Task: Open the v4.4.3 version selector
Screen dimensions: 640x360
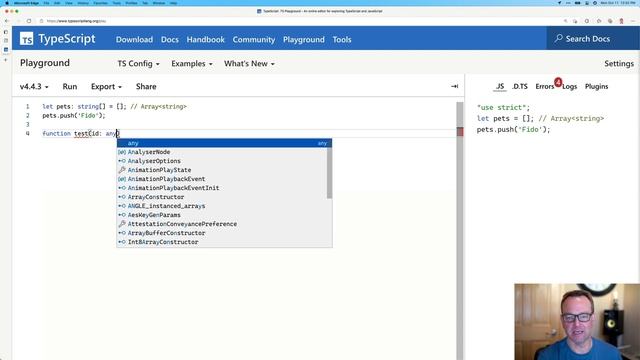Action: [x=34, y=87]
